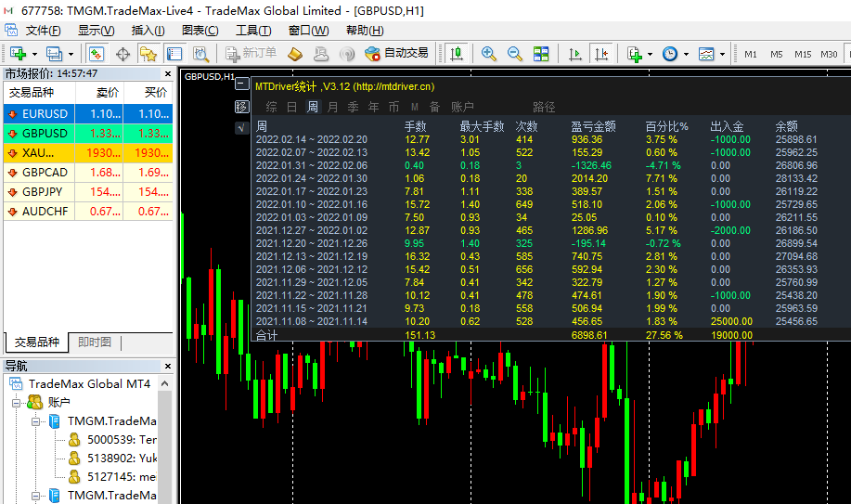Click the MetaEditor yellow book icon
The image size is (851, 504).
point(295,54)
